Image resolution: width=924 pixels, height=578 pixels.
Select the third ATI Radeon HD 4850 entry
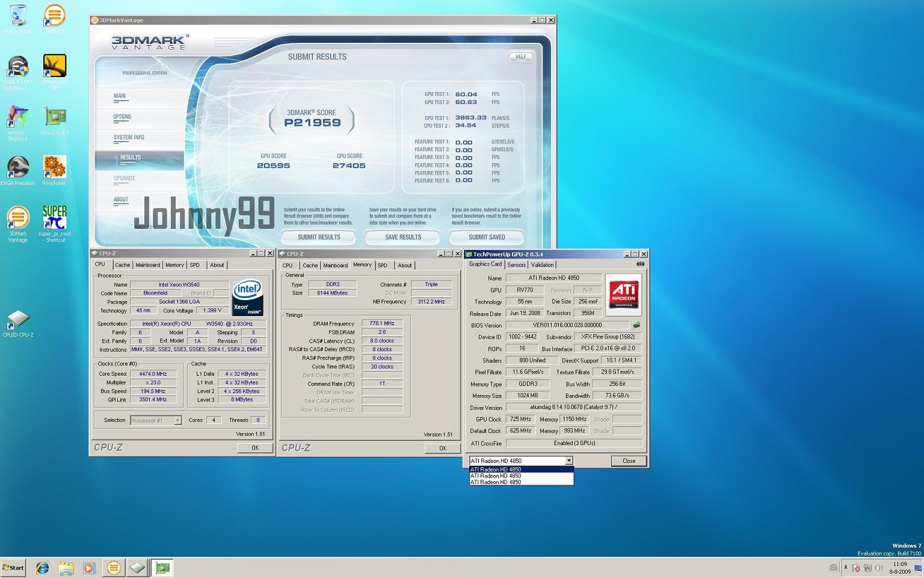(521, 482)
